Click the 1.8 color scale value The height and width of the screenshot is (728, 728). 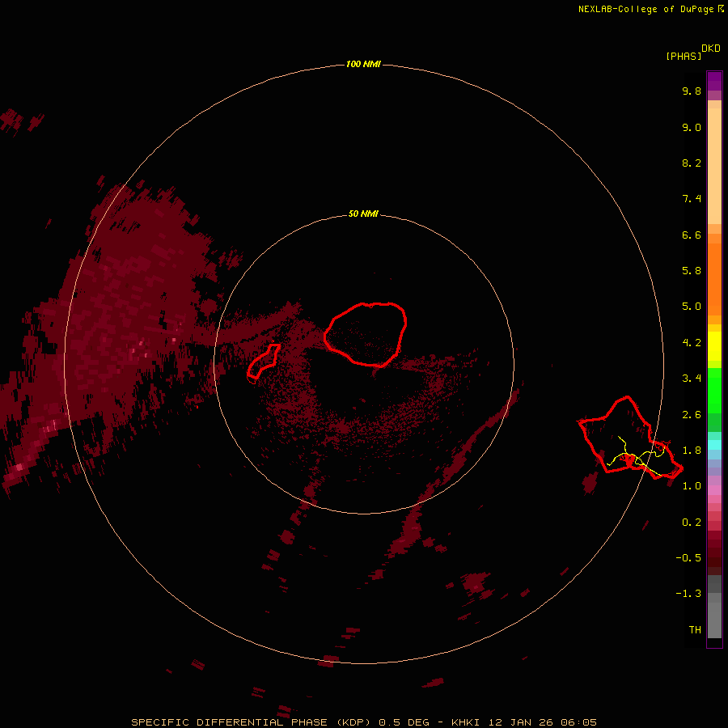click(x=692, y=451)
